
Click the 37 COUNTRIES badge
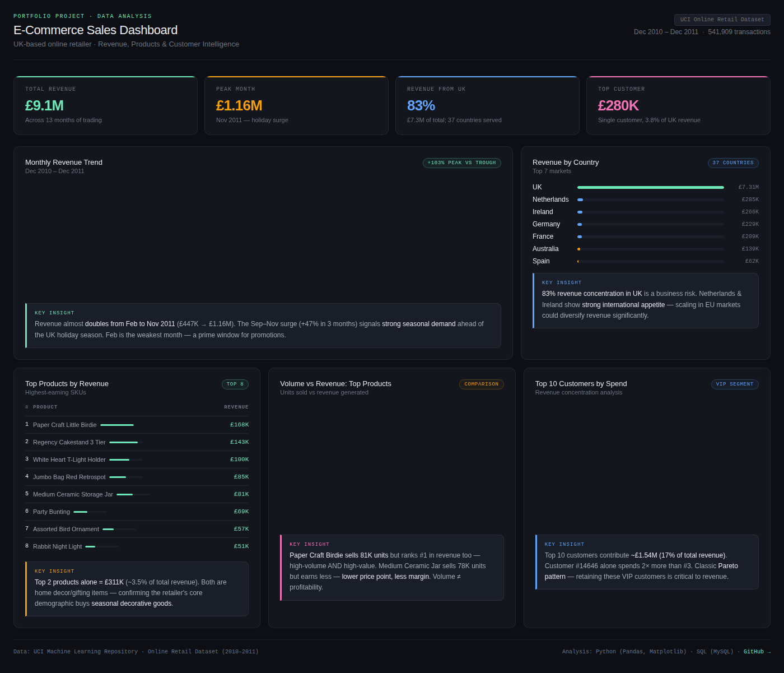733,163
